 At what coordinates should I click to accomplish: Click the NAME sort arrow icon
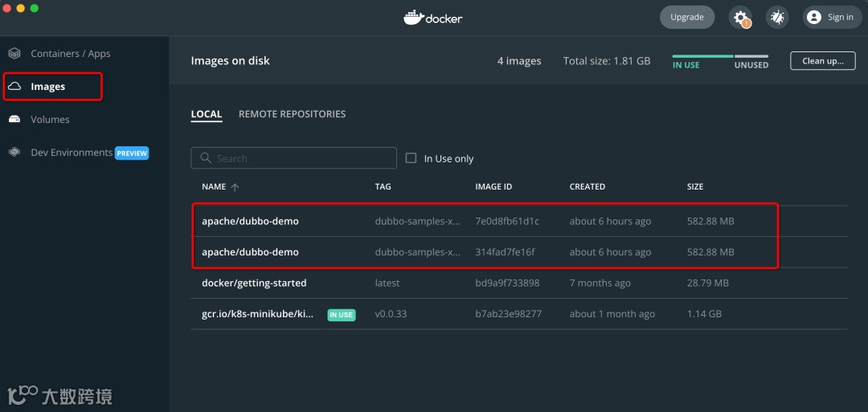point(235,187)
